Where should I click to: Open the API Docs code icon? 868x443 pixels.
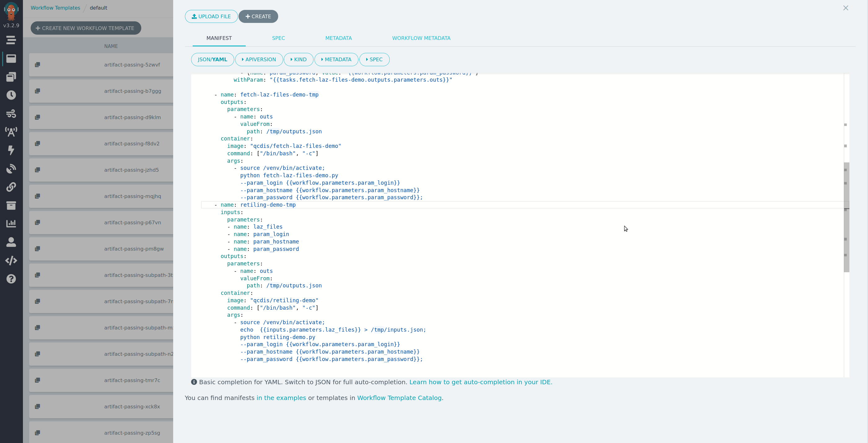coord(11,260)
